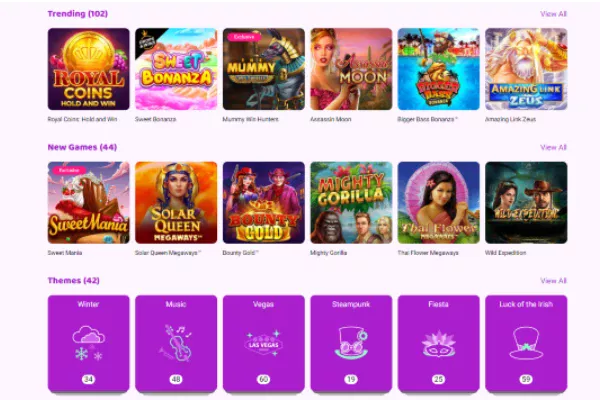The height and width of the screenshot is (400, 600).
Task: Open Amazing Link Zeus thumbnail
Action: [x=526, y=69]
